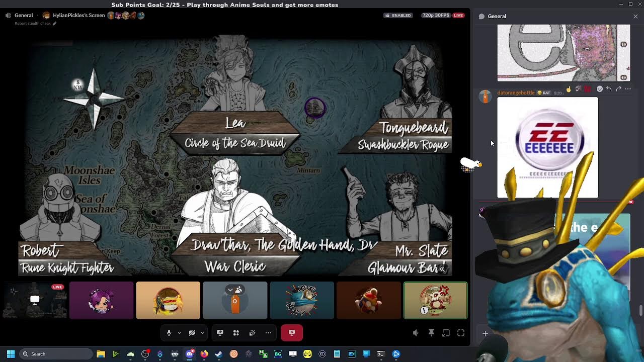Image resolution: width=644 pixels, height=362 pixels.
Task: Pop out the stream window
Action: point(446,333)
